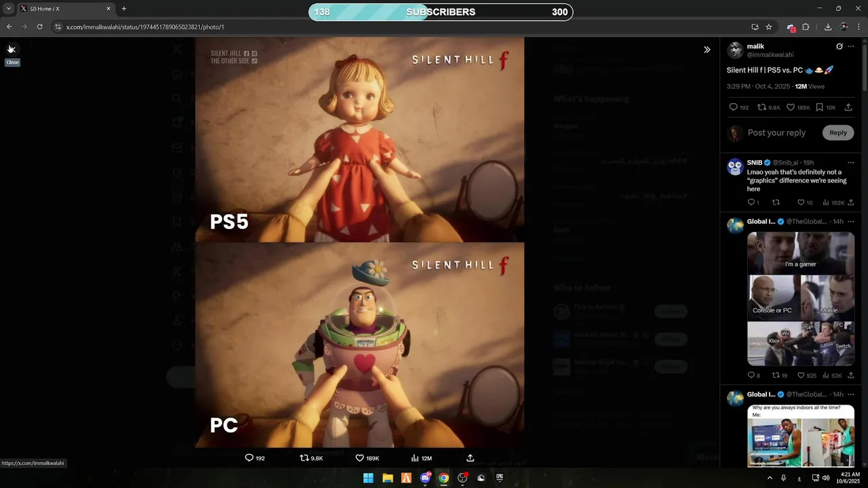Share malik's post using the sidebar share icon
The width and height of the screenshot is (868, 488).
tap(848, 107)
